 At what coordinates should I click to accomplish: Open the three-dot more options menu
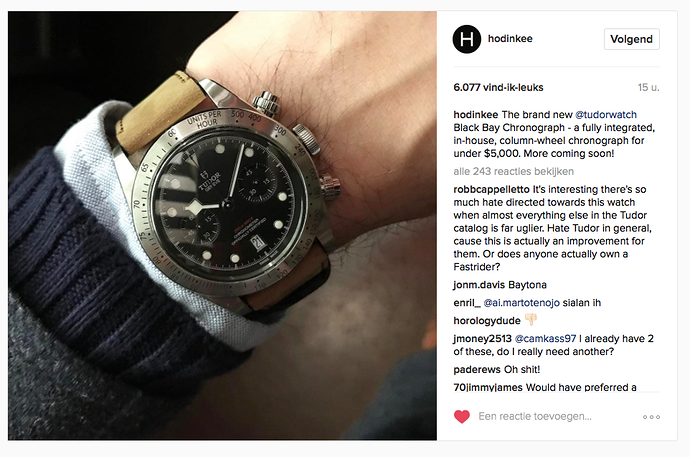pos(651,417)
